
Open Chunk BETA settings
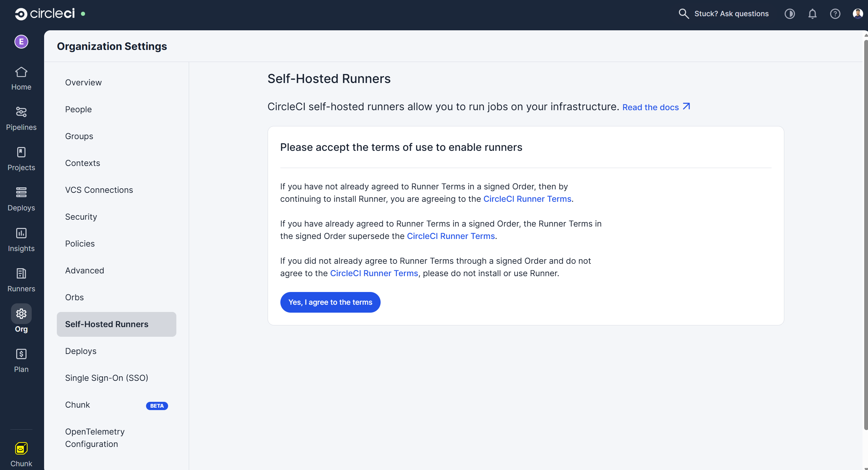(x=116, y=405)
